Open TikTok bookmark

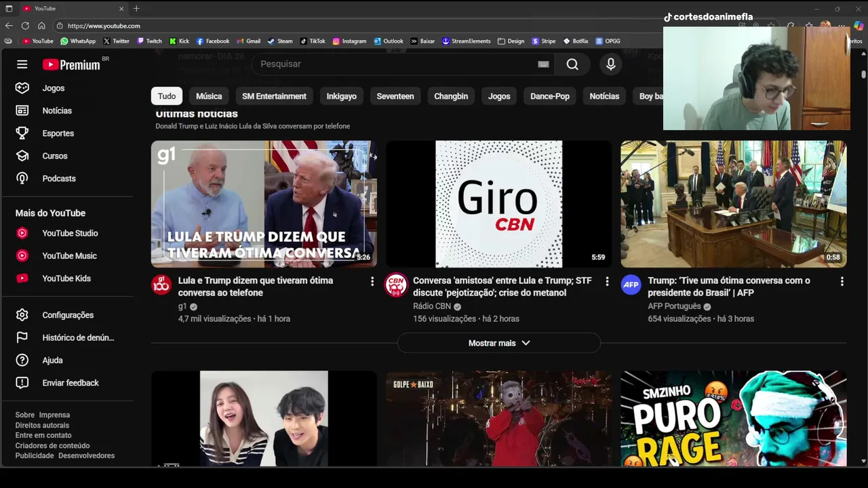[313, 41]
